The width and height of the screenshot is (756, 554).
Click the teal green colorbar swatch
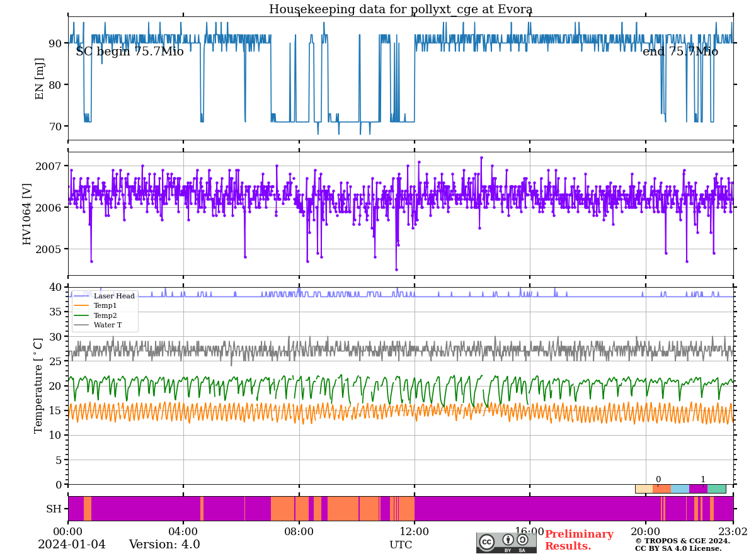(716, 489)
